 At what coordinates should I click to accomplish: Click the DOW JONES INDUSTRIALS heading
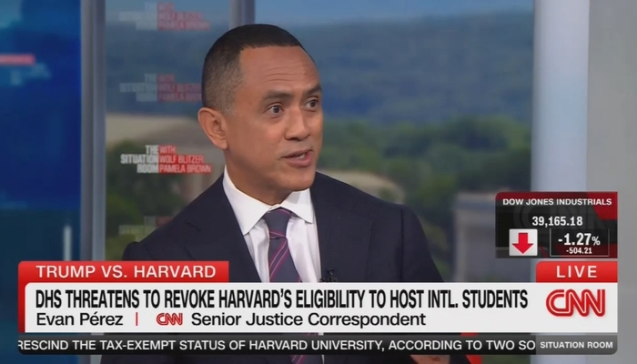click(557, 202)
